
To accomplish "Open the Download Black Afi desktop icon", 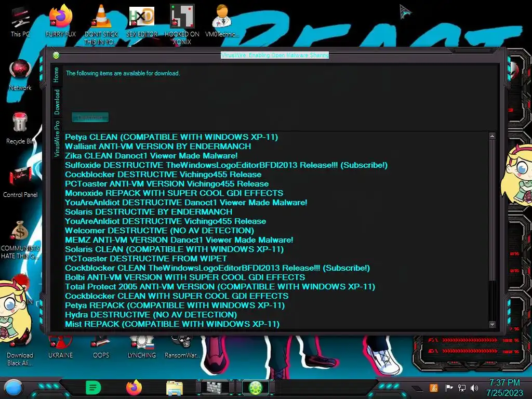I will pyautogui.click(x=20, y=353).
